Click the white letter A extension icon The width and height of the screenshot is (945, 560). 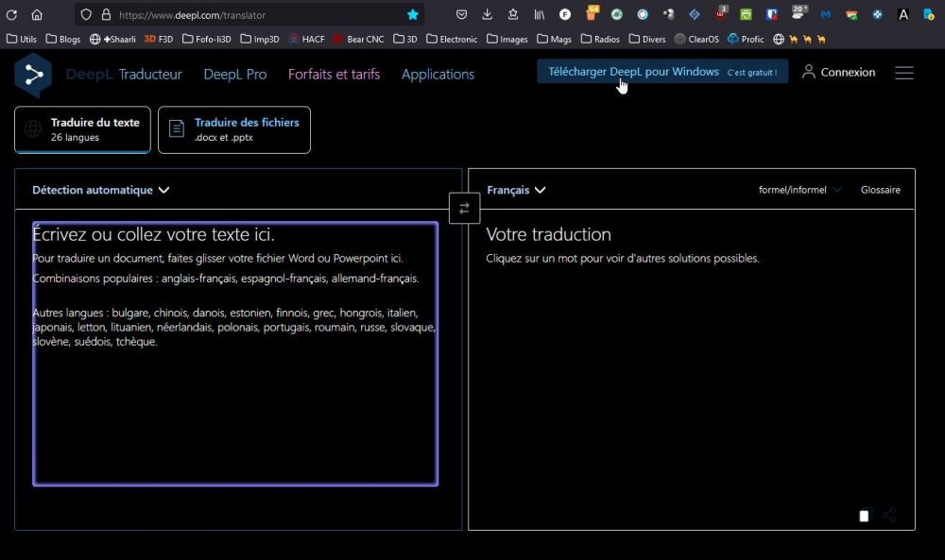903,14
